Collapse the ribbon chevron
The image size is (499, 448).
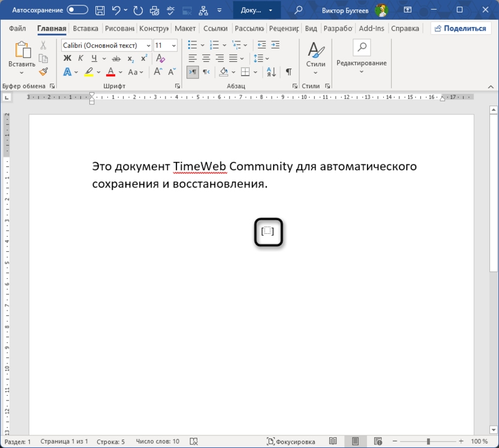tap(491, 87)
